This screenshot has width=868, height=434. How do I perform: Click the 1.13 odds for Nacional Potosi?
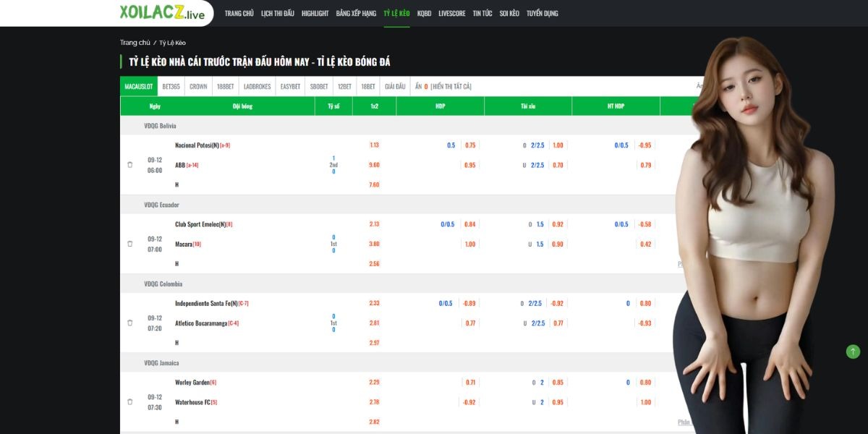tap(374, 145)
